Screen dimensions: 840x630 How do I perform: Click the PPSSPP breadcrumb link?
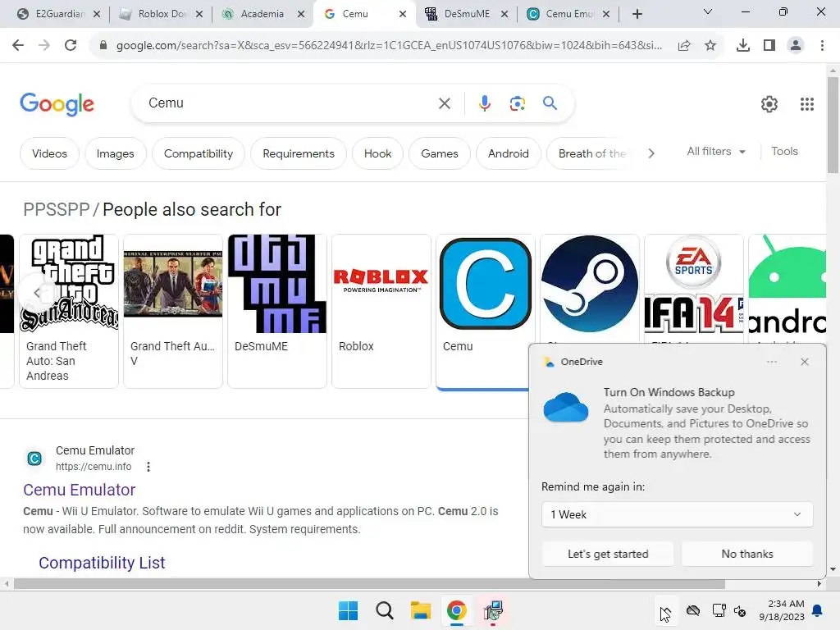pyautogui.click(x=57, y=209)
